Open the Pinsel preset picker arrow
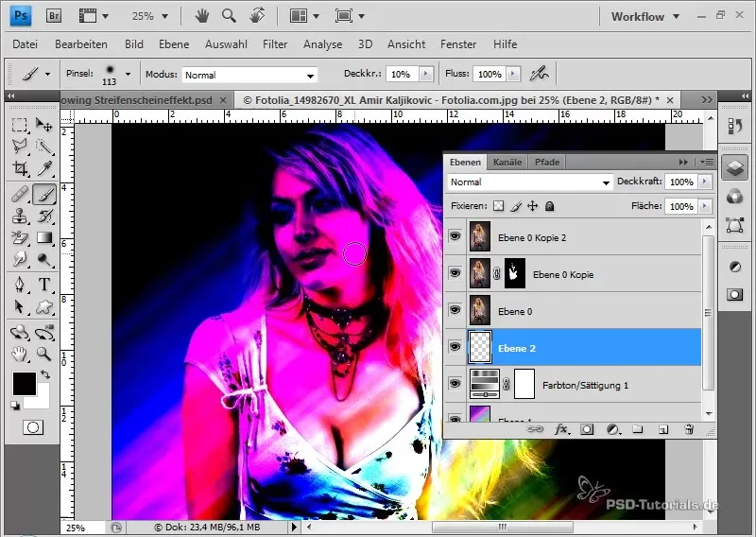 (128, 75)
